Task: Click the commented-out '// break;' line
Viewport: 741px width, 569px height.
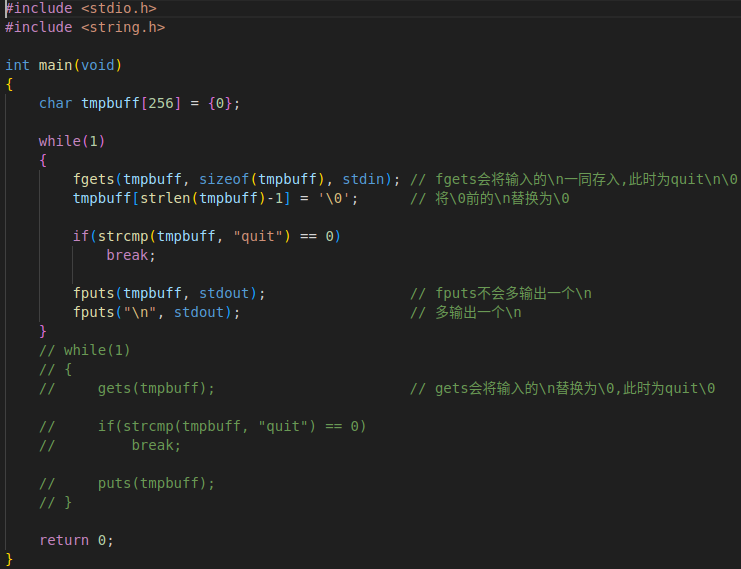Action: (110, 445)
